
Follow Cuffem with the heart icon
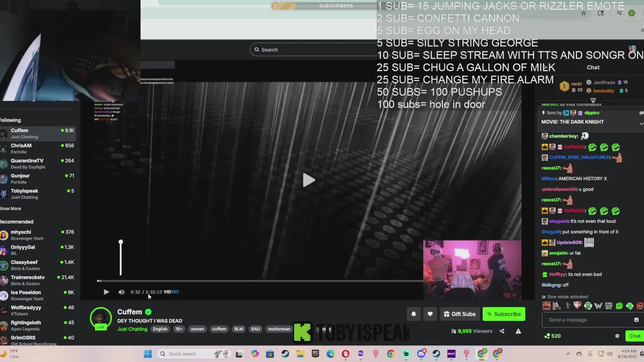tap(430, 314)
